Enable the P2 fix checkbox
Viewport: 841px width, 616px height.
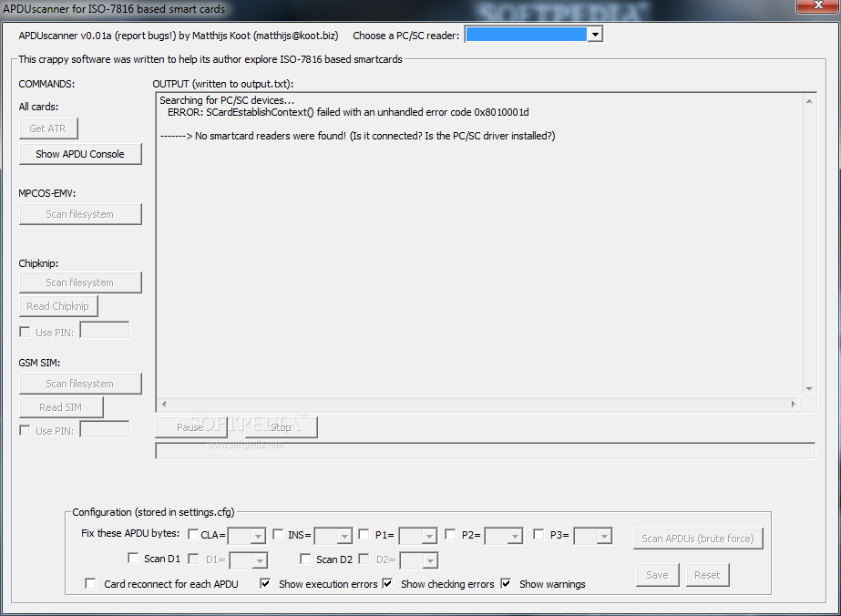pos(450,534)
